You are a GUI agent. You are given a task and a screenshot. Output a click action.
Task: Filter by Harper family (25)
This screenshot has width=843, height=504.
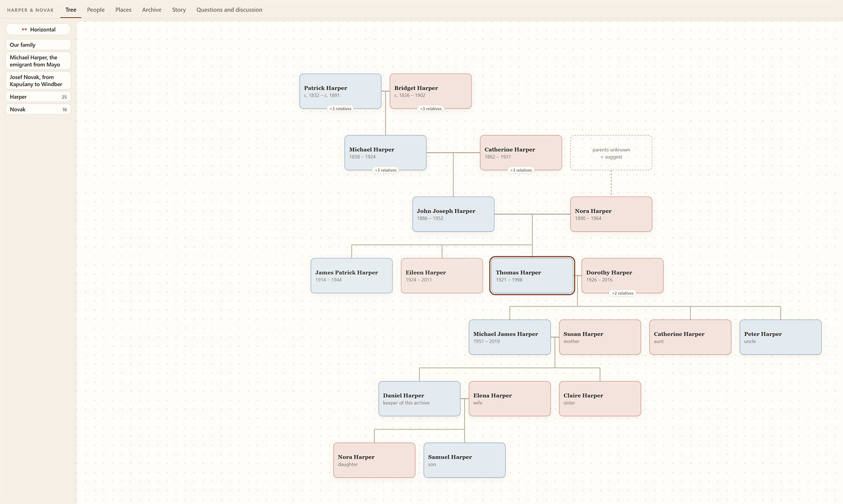click(x=38, y=97)
